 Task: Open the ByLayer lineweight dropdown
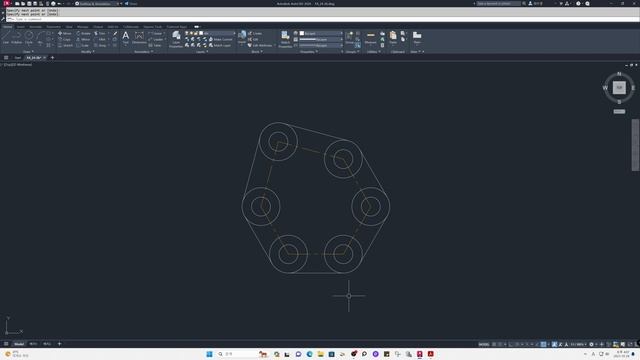[x=321, y=40]
